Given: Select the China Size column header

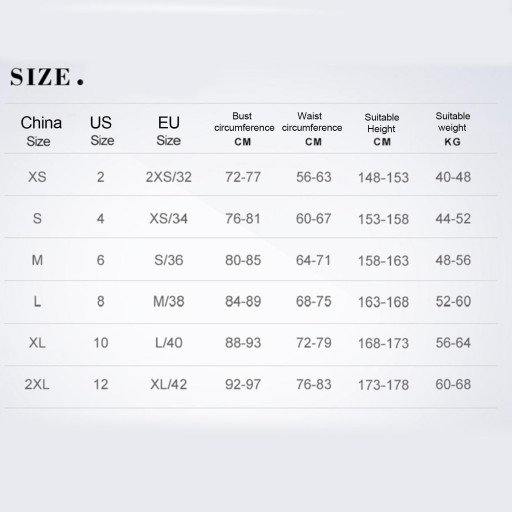Looking at the screenshot, I should [x=41, y=131].
